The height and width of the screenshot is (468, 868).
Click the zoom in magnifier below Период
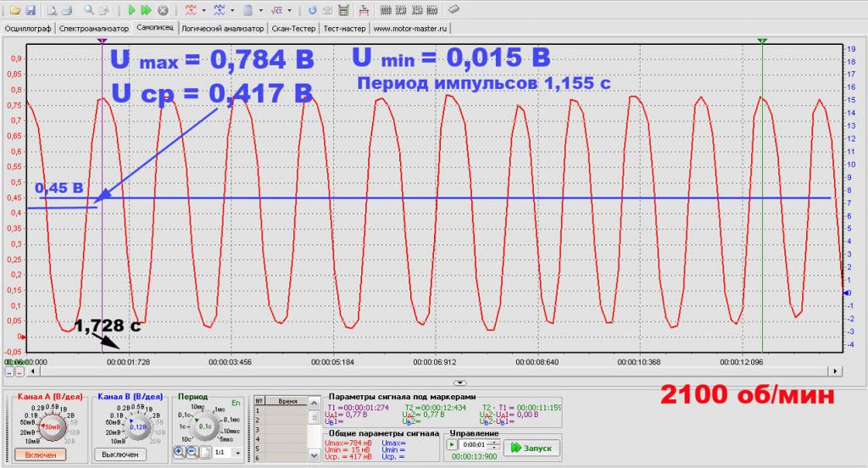(179, 452)
